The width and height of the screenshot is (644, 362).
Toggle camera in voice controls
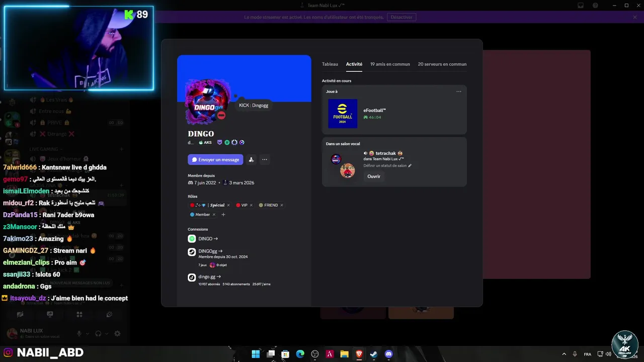[20, 314]
